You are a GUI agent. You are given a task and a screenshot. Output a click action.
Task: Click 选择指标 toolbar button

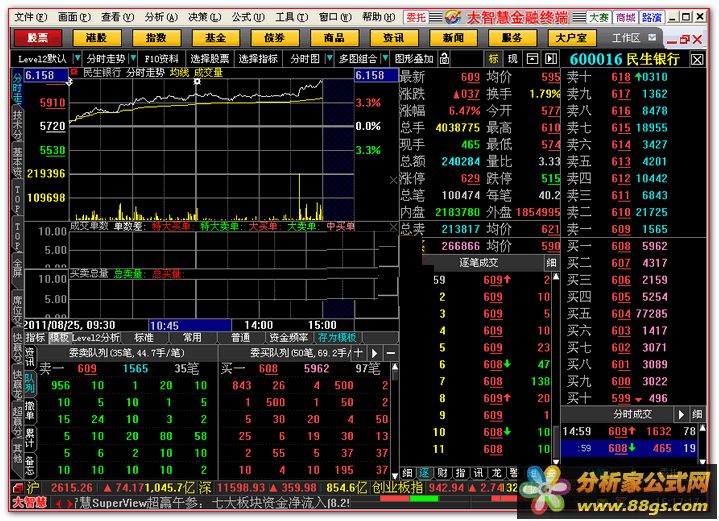258,59
